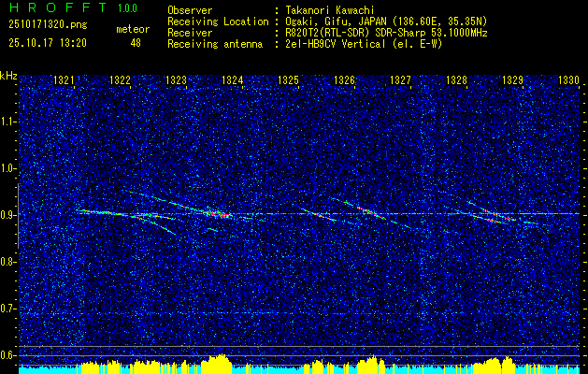This screenshot has width=588, height=374.
Task: Click the Receiver field label
Action: (190, 33)
